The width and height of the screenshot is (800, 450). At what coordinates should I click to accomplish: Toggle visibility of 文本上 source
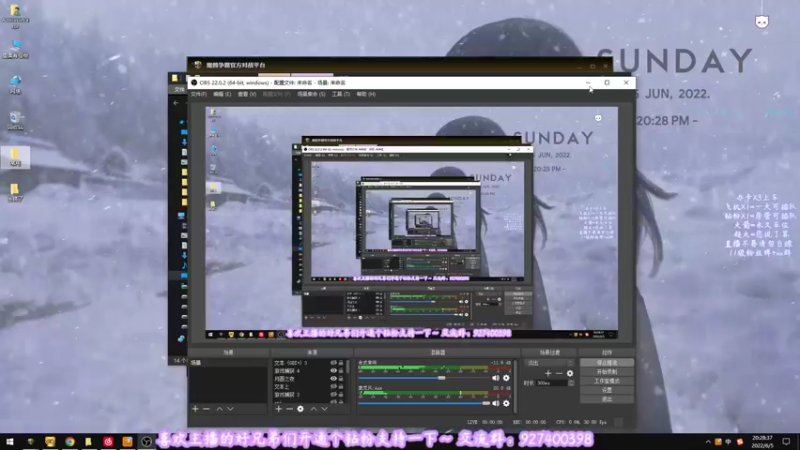[x=333, y=387]
